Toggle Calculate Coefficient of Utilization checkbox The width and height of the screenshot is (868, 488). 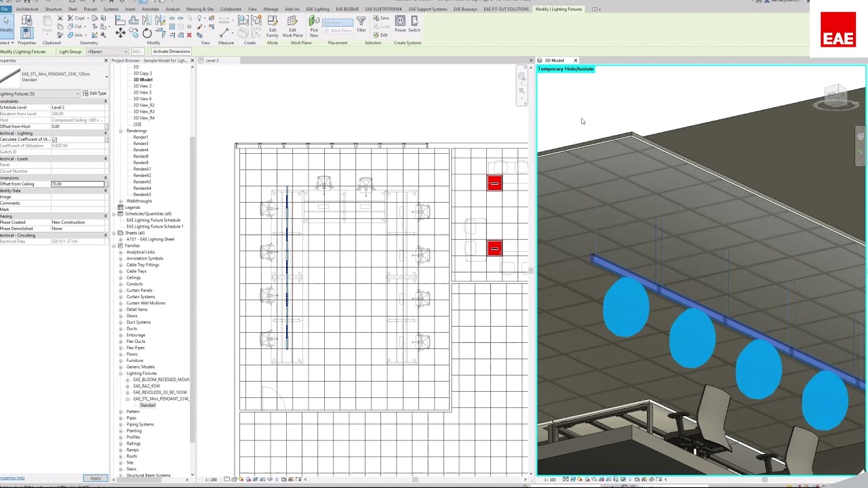tap(54, 140)
